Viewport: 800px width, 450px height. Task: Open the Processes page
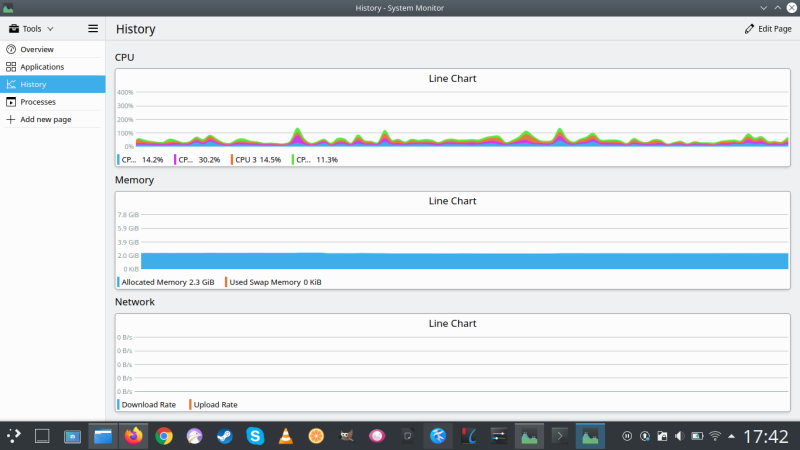pyautogui.click(x=38, y=102)
